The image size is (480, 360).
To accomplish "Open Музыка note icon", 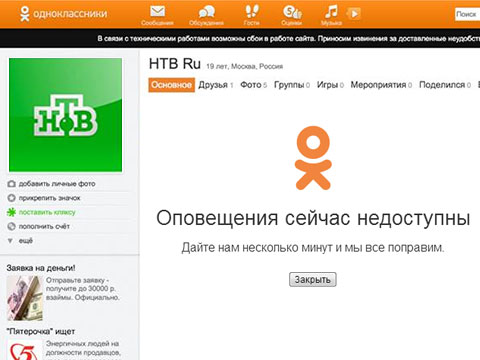I will (x=331, y=12).
